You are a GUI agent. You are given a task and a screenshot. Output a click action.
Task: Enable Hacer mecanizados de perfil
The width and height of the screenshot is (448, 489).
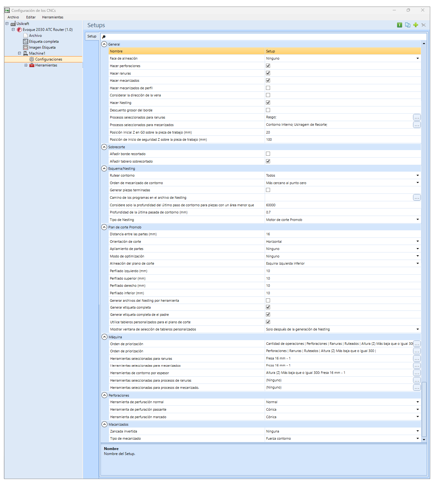coord(268,88)
